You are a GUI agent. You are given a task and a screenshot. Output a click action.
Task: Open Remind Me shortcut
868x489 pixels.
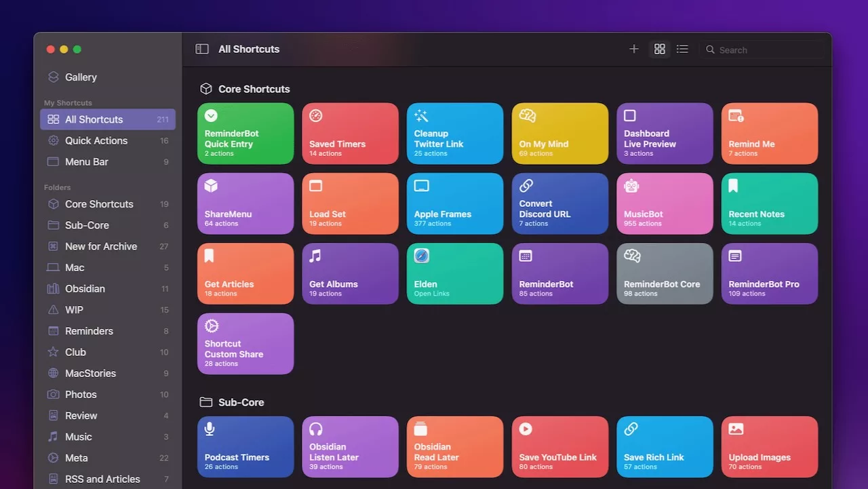point(770,134)
